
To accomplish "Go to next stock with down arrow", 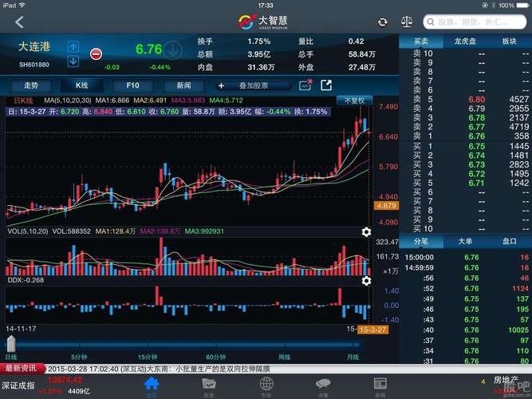I will click(x=73, y=61).
